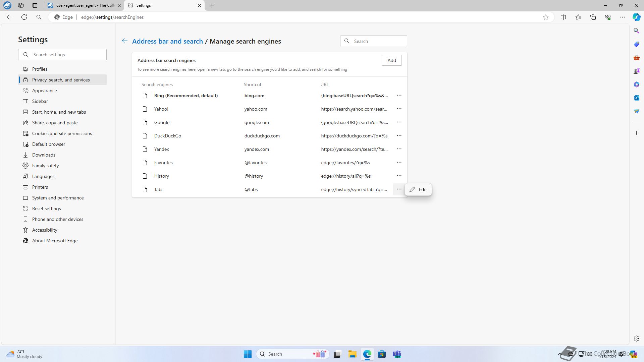This screenshot has height=362, width=644.
Task: Open Workspaces icon in title bar
Action: pos(21,5)
